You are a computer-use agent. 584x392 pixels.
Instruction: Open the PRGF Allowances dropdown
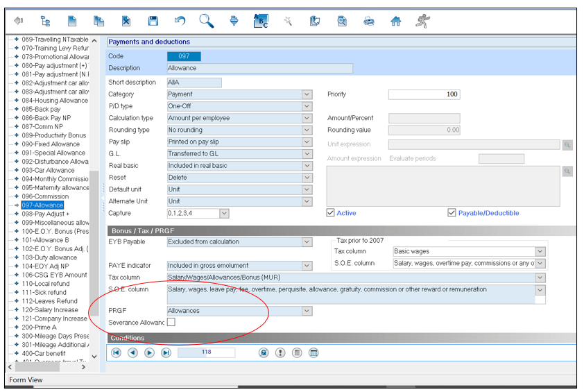(307, 311)
